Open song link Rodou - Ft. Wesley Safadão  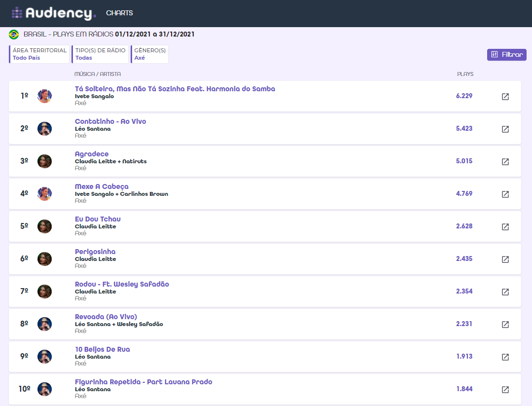122,284
